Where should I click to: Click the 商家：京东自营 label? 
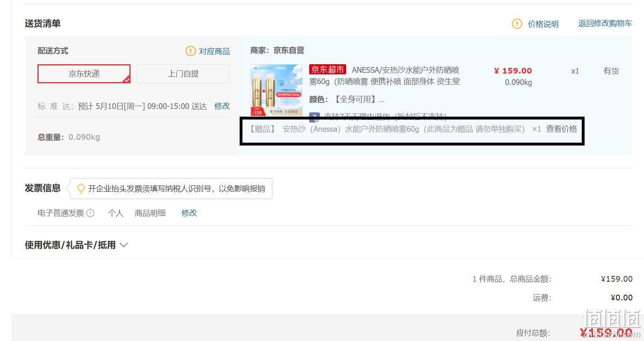coord(277,50)
